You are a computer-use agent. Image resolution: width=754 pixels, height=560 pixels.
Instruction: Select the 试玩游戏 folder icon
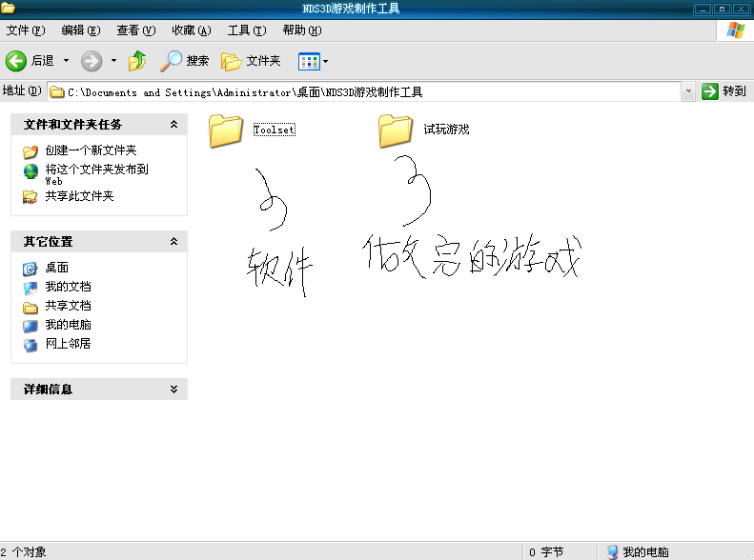click(x=396, y=130)
